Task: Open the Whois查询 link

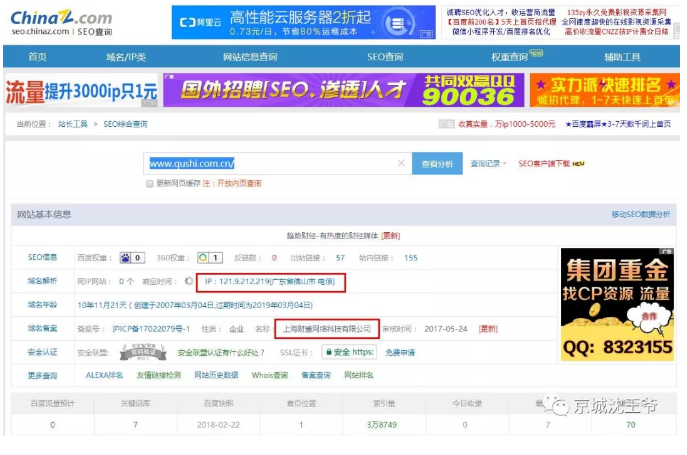Action: [269, 375]
